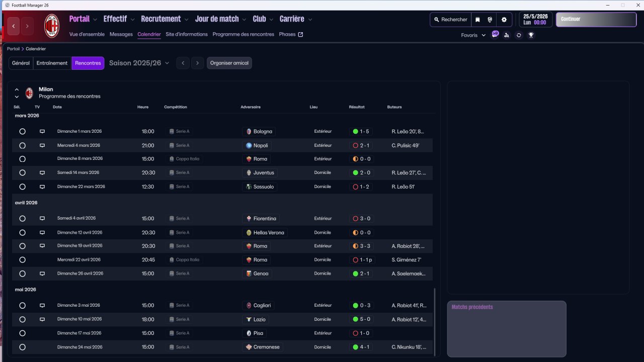The image size is (644, 362).
Task: Click the Cremonese club badge
Action: pos(249,347)
